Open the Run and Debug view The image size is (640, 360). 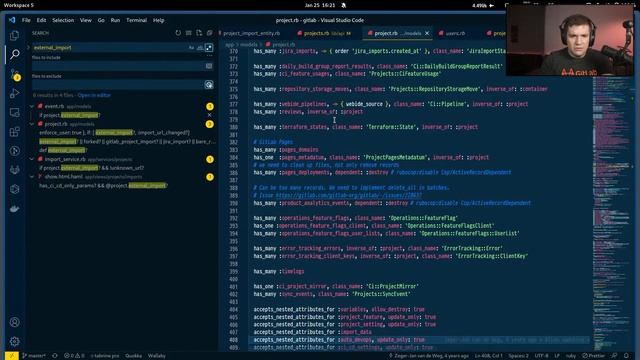click(15, 93)
